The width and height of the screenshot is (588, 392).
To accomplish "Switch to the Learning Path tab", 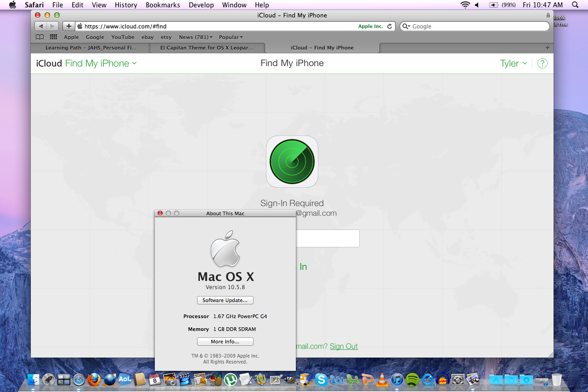I will coord(90,48).
